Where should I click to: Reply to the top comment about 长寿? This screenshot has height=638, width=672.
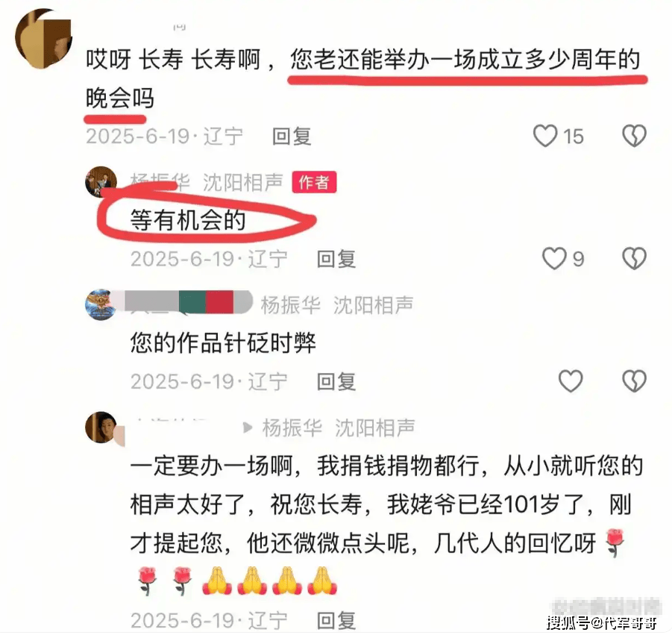pyautogui.click(x=292, y=137)
